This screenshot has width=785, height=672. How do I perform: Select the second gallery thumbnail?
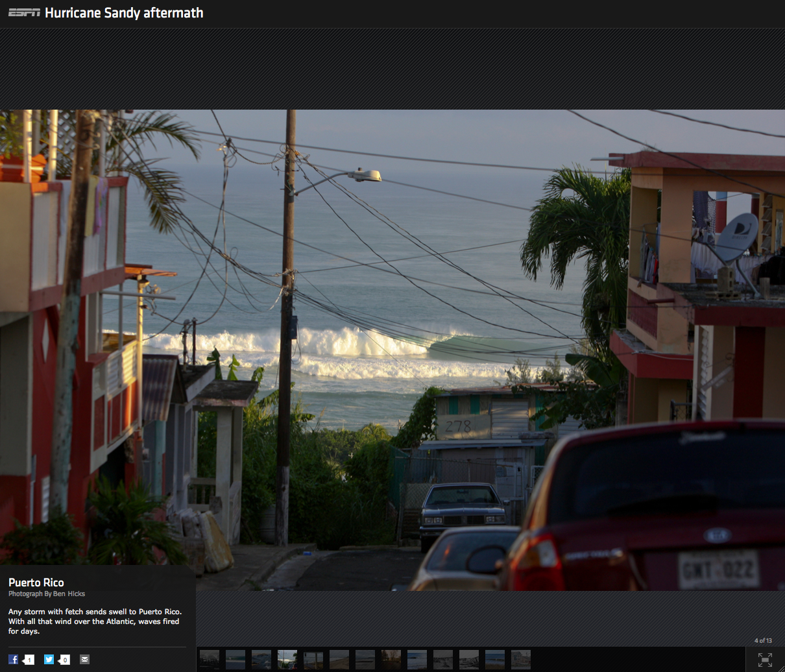click(235, 660)
